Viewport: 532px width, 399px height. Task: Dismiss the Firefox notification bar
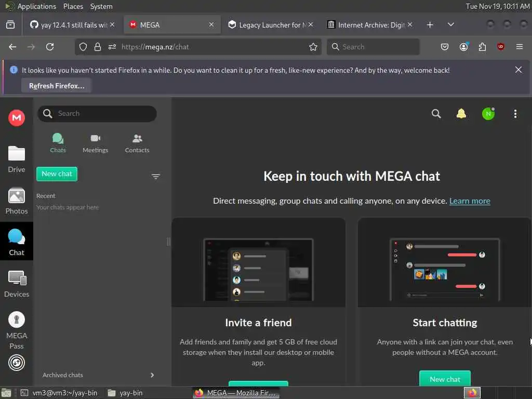pos(518,70)
